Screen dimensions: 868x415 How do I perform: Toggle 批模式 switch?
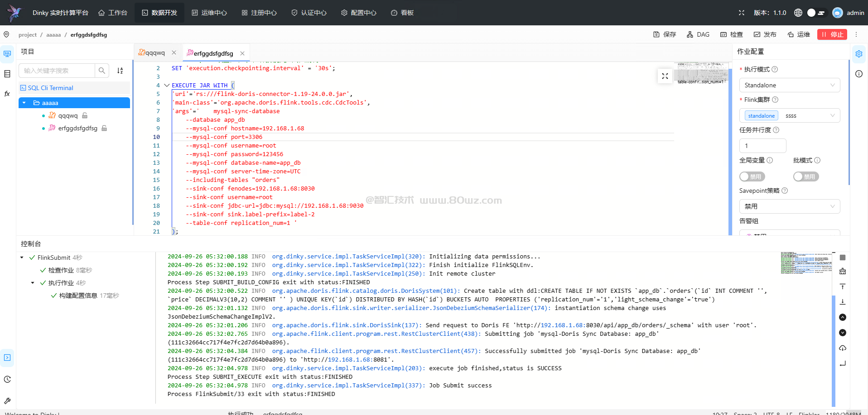point(806,176)
